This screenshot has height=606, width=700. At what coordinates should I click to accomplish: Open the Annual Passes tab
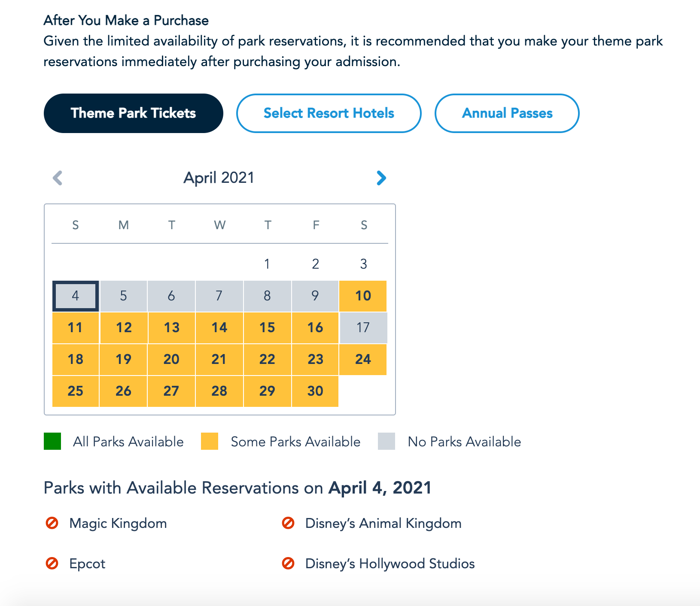pos(507,113)
